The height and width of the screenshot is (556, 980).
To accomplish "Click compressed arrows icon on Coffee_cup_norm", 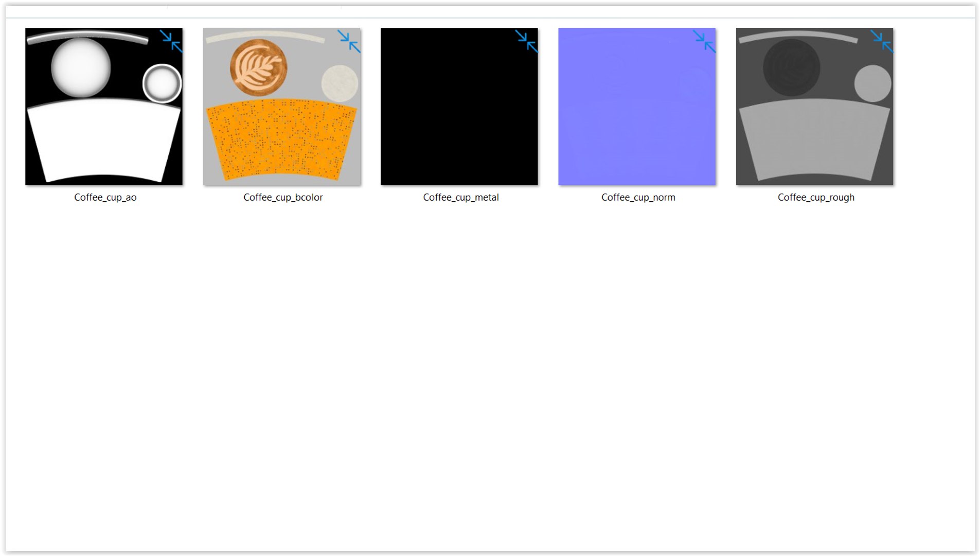I will (704, 41).
